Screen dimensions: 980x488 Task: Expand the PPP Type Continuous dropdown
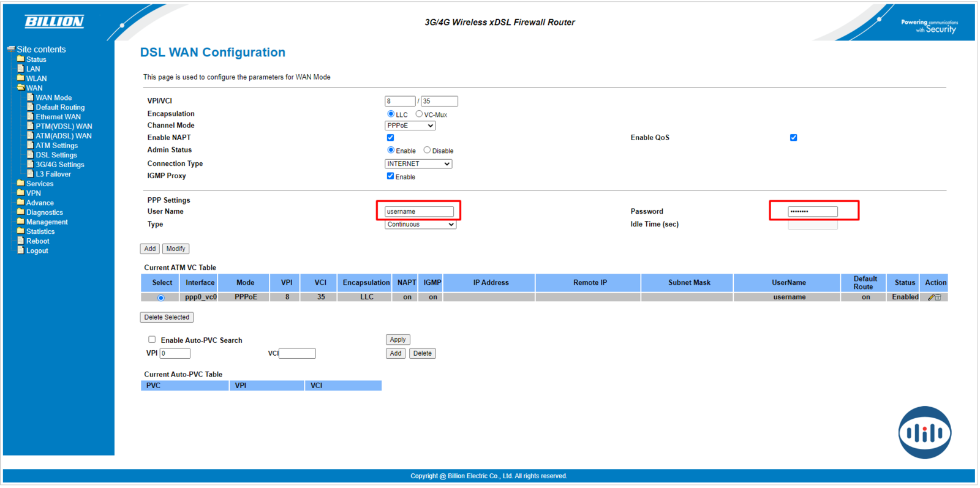point(420,225)
